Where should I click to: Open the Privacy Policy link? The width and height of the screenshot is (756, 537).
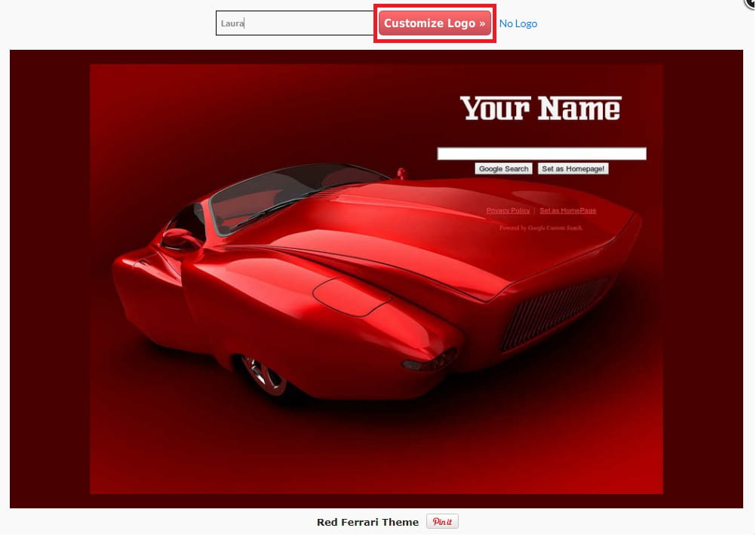(x=508, y=210)
